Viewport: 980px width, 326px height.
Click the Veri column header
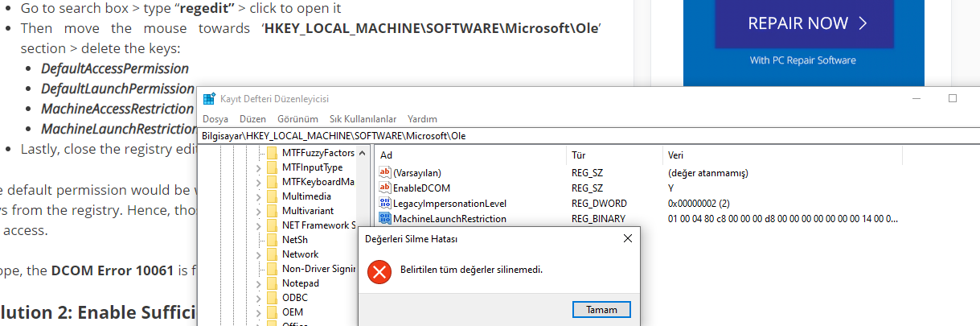[676, 155]
